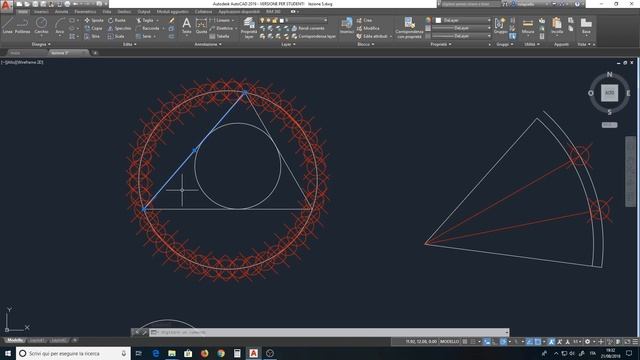The height and width of the screenshot is (360, 640).
Task: Open Chrome from the taskbar
Action: click(x=221, y=353)
